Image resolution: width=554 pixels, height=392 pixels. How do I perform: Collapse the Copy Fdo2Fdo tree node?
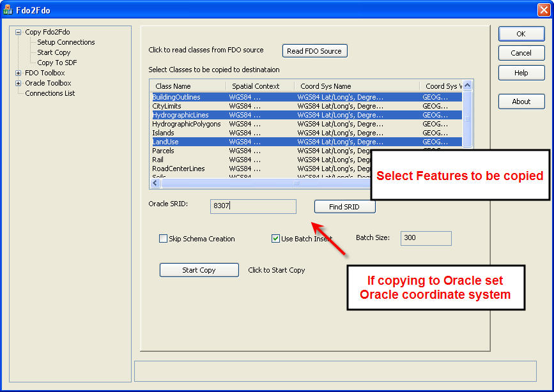[18, 32]
